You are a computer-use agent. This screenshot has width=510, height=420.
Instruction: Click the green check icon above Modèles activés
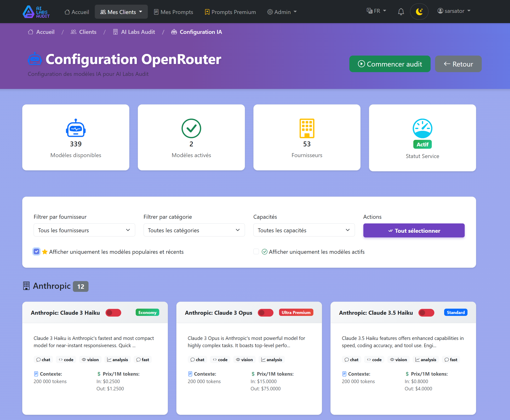click(191, 128)
